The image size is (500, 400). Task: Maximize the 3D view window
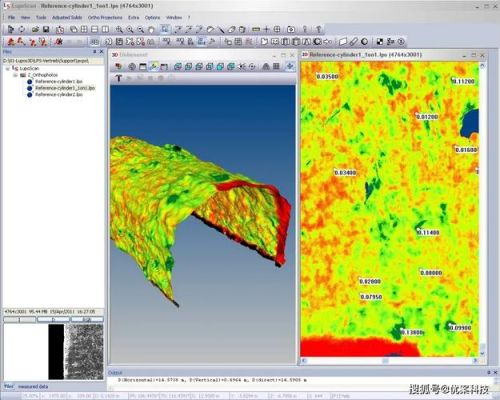[x=283, y=55]
